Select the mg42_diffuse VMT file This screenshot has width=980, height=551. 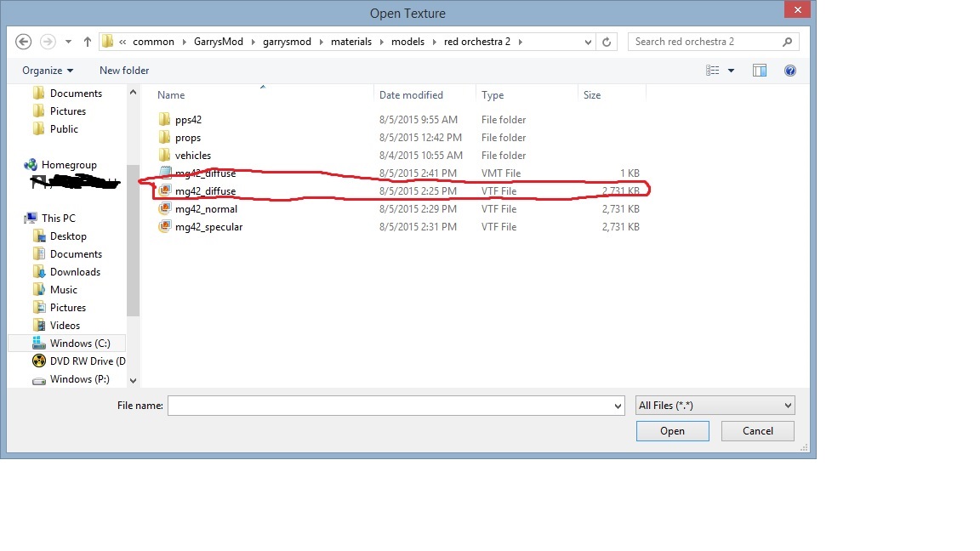pos(205,173)
